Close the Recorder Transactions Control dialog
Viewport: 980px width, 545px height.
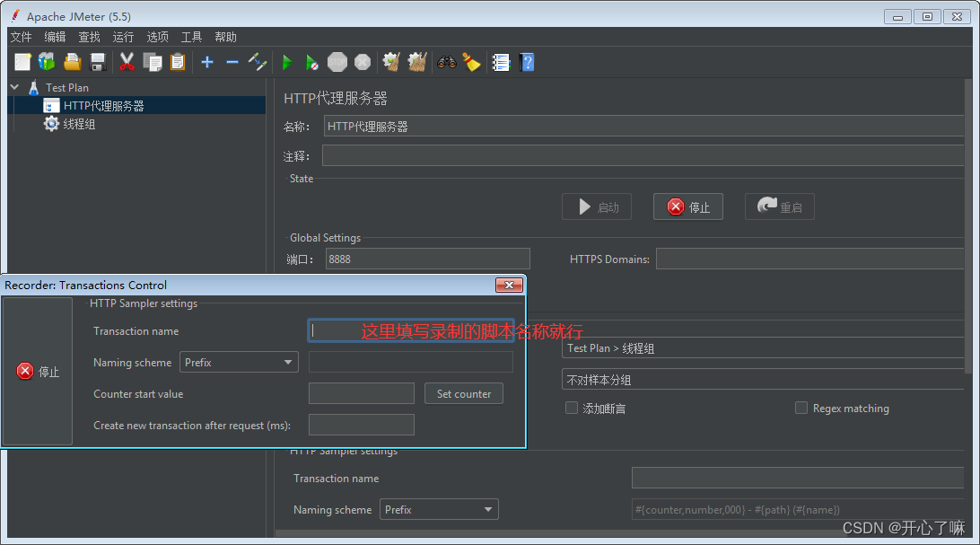tap(510, 285)
